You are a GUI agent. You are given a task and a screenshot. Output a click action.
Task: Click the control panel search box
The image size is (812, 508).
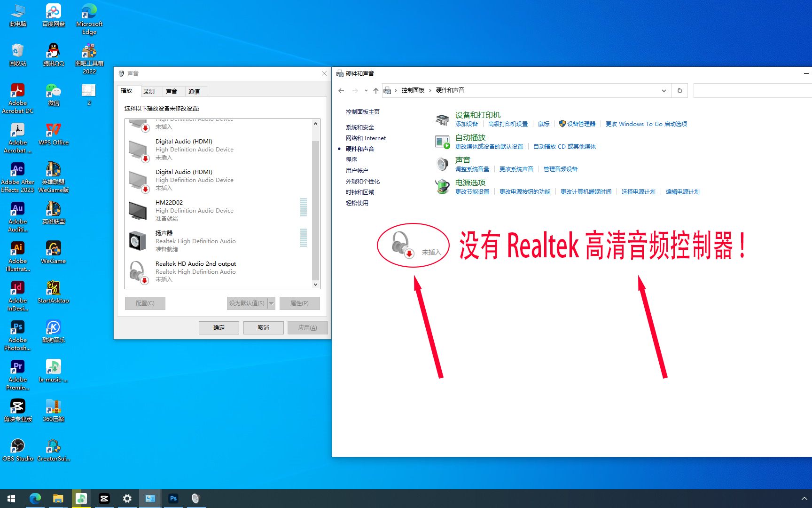(x=752, y=90)
